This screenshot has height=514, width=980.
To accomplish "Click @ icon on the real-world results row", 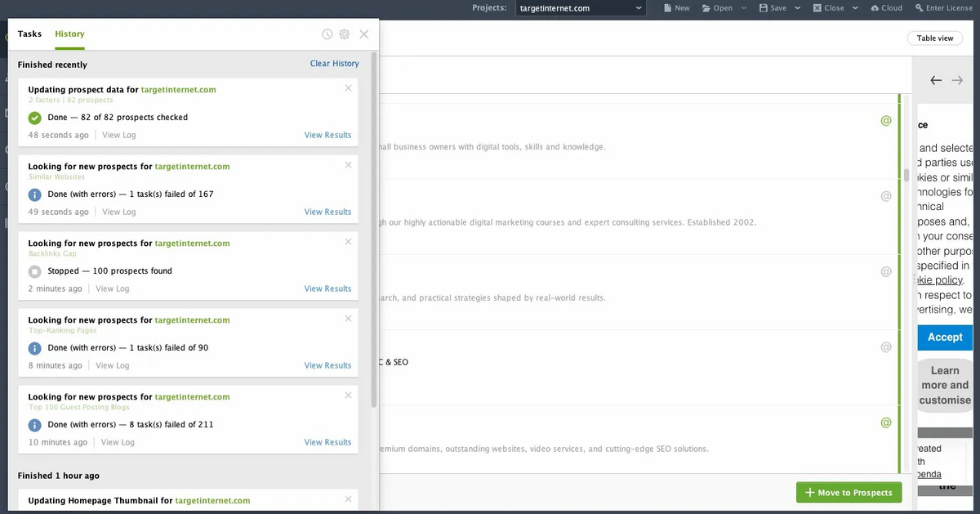I will (x=886, y=271).
